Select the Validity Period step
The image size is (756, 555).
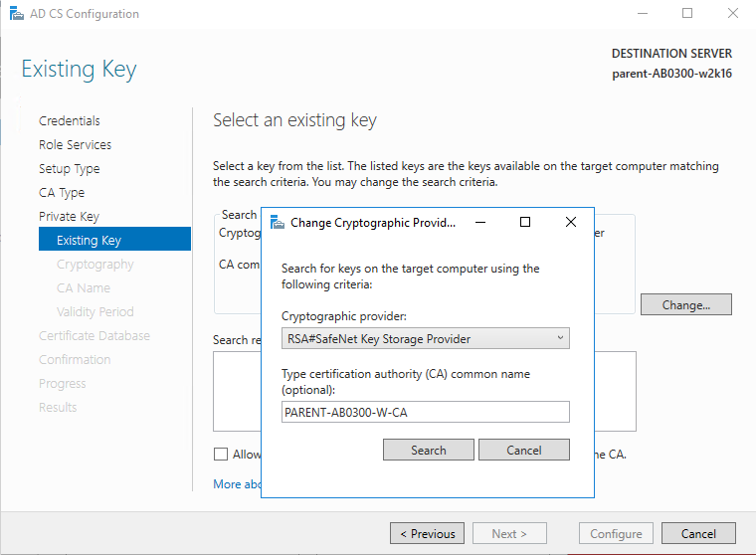94,312
